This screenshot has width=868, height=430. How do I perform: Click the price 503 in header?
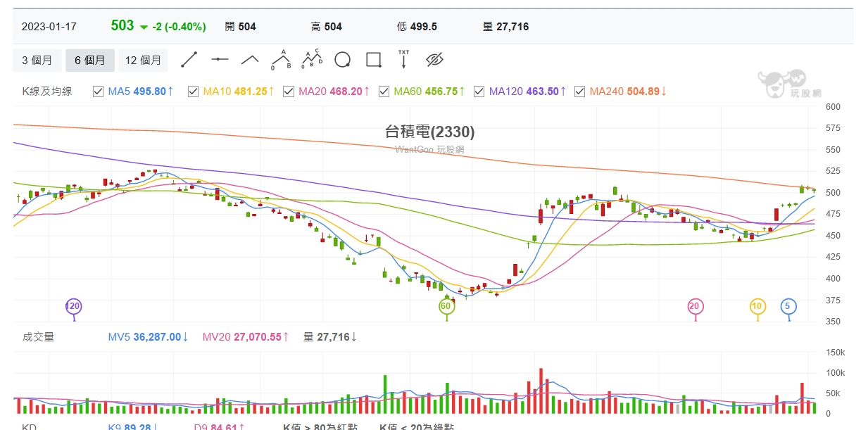(122, 26)
